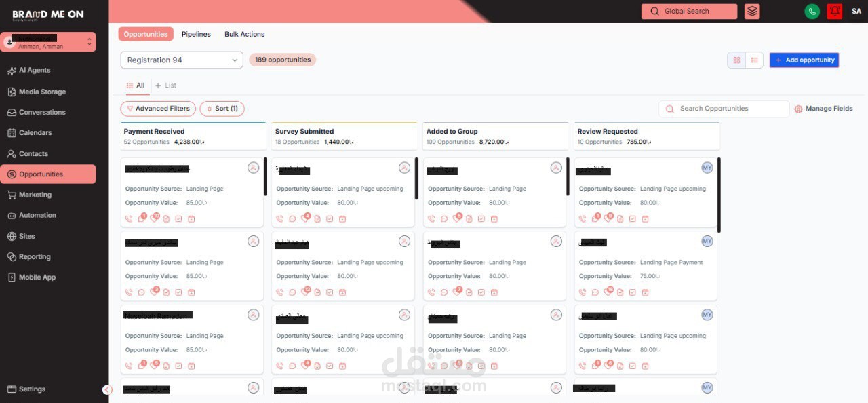Open Advanced Filters
868x403 pixels.
[158, 109]
